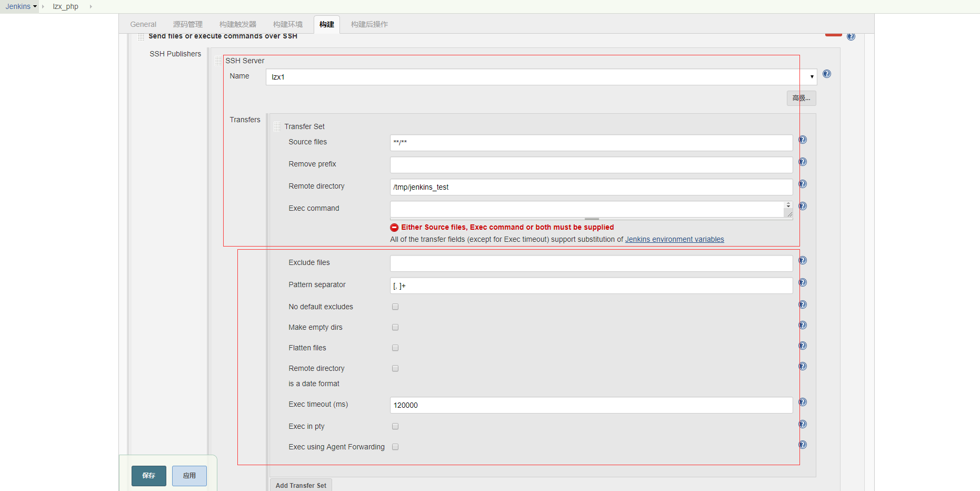Switch to the 构建环境 tab

pyautogui.click(x=288, y=24)
